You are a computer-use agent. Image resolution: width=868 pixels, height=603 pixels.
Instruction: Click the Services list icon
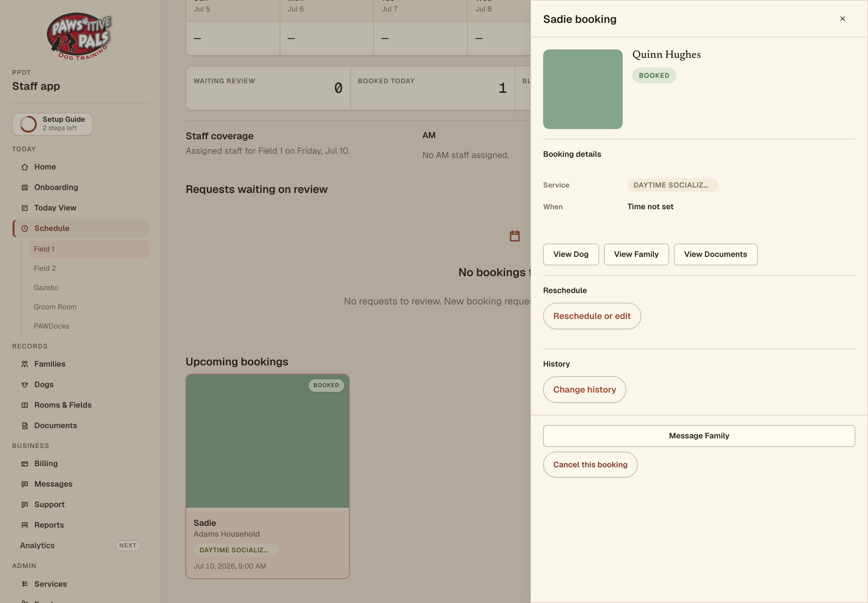click(x=24, y=584)
